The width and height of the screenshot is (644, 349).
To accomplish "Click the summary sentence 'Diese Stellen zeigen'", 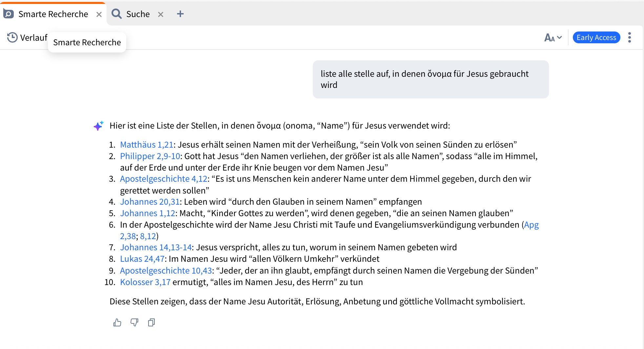I will coord(317,301).
